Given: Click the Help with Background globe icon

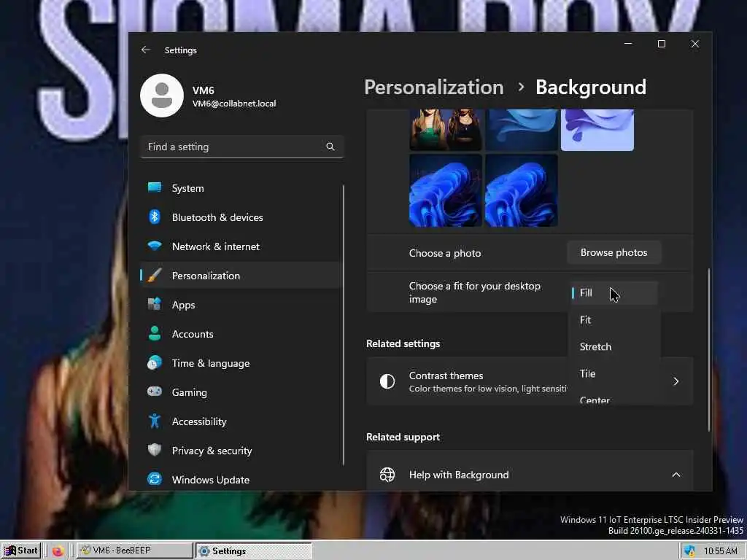Looking at the screenshot, I should 387,475.
